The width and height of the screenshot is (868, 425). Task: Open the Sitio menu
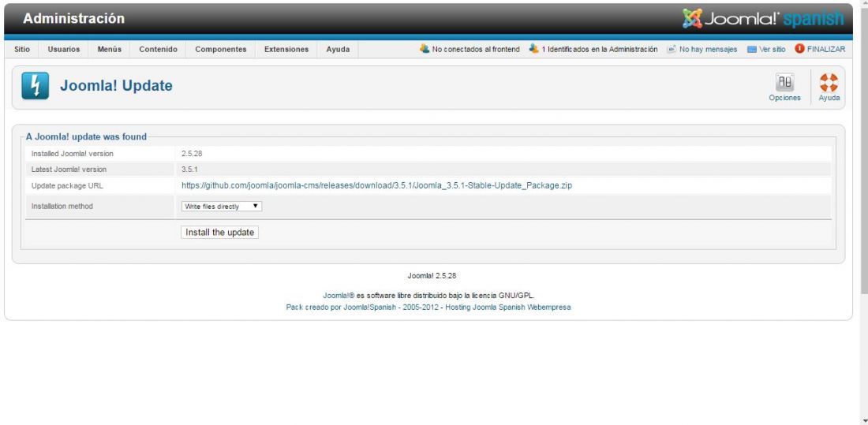point(22,49)
